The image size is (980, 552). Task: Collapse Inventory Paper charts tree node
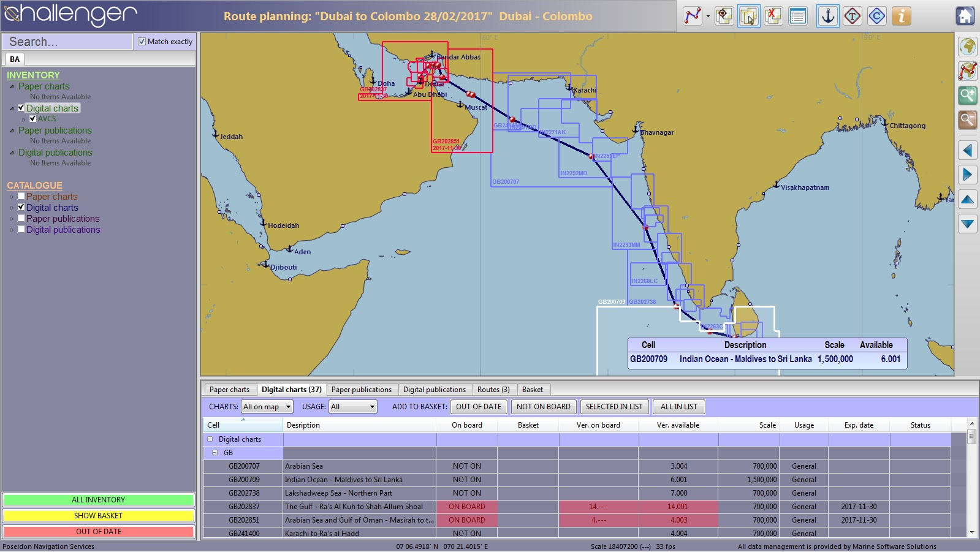pos(12,86)
